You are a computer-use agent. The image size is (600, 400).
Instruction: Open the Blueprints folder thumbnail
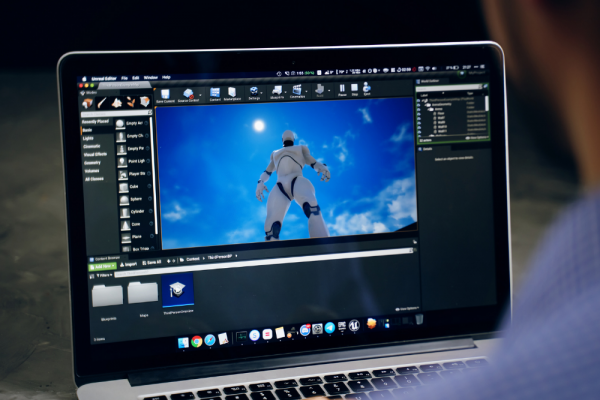click(108, 296)
